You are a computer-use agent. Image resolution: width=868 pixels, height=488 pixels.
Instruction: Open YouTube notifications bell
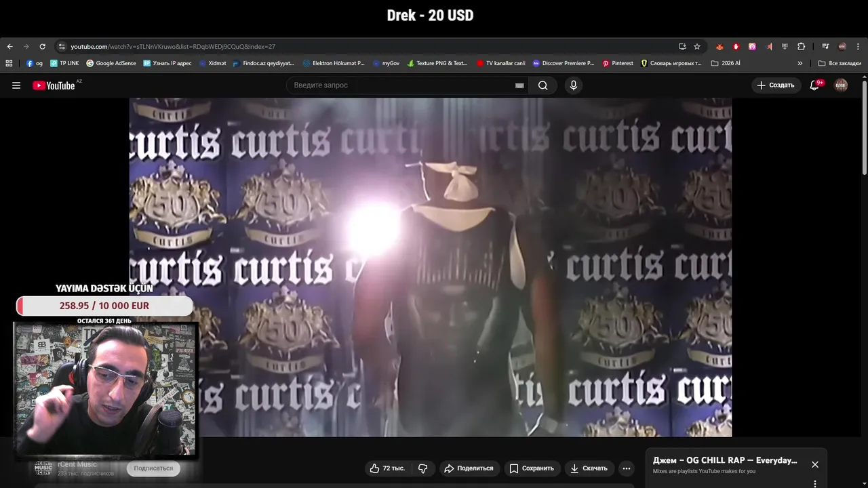tap(815, 85)
